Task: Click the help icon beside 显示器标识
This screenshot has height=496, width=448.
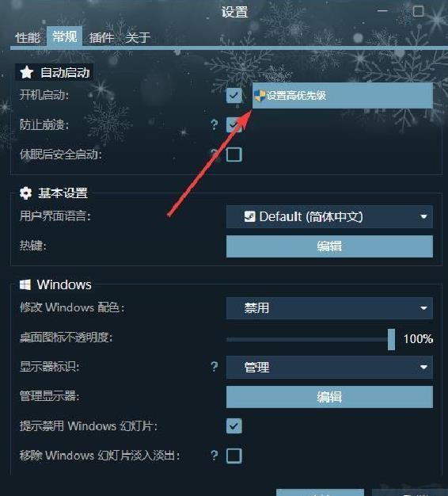Action: [x=215, y=367]
